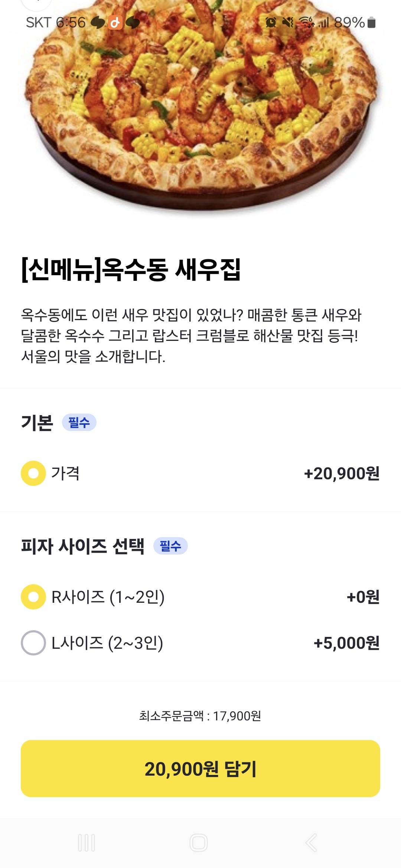
Task: Tap the 89% battery percentage text
Action: coord(349,23)
